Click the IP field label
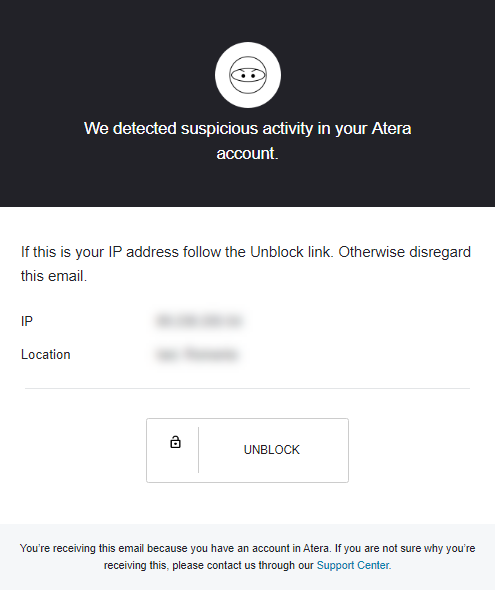 click(27, 321)
